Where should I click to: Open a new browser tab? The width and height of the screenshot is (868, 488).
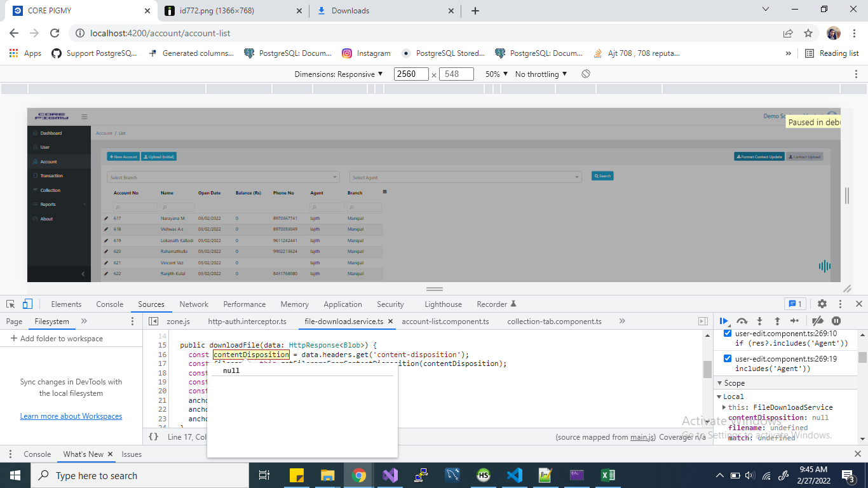(475, 11)
